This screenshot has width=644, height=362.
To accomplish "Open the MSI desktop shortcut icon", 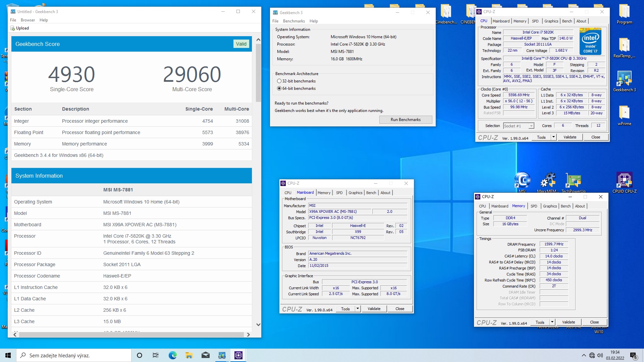I will coord(522,183).
